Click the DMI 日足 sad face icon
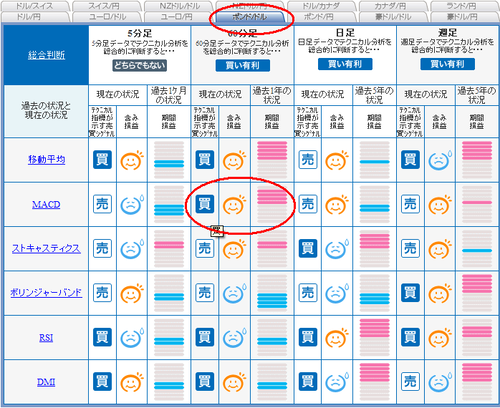The height and width of the screenshot is (408, 500). (x=337, y=382)
